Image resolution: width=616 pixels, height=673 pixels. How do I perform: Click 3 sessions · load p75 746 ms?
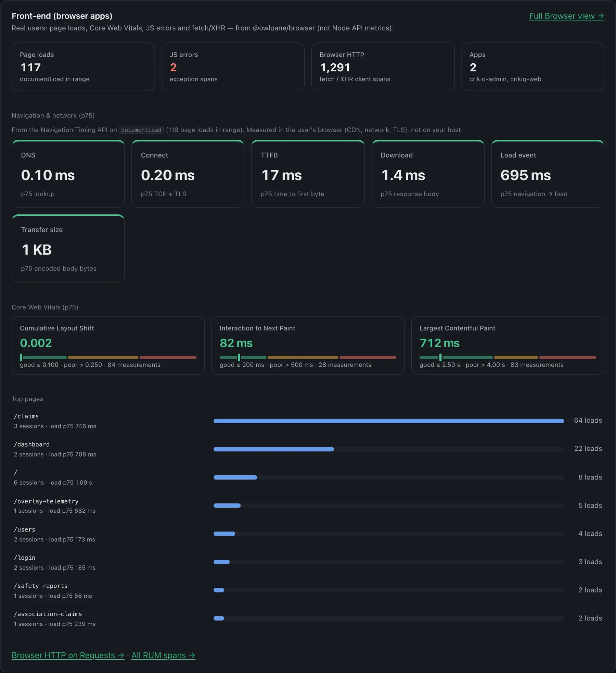55,426
